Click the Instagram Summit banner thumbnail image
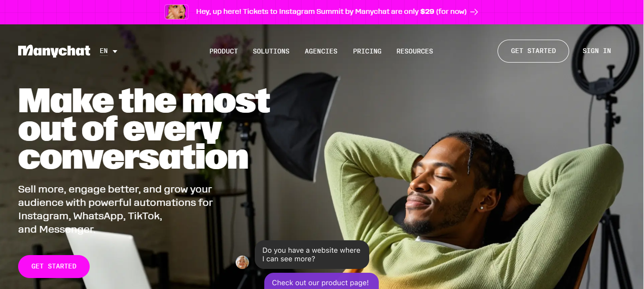644x289 pixels. 177,12
